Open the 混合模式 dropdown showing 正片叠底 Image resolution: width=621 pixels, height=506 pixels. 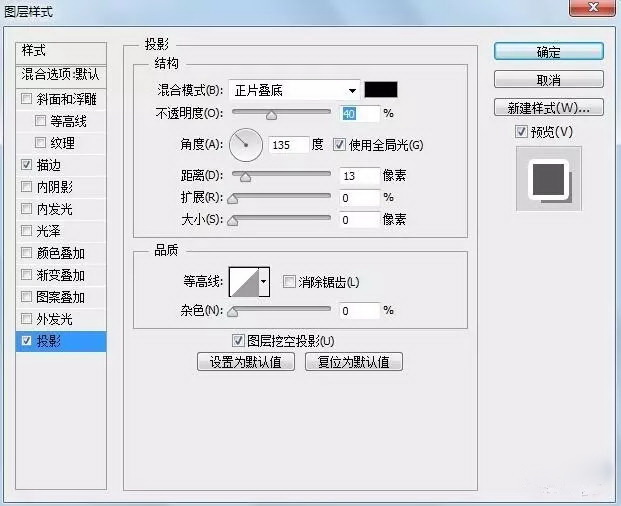pos(294,90)
